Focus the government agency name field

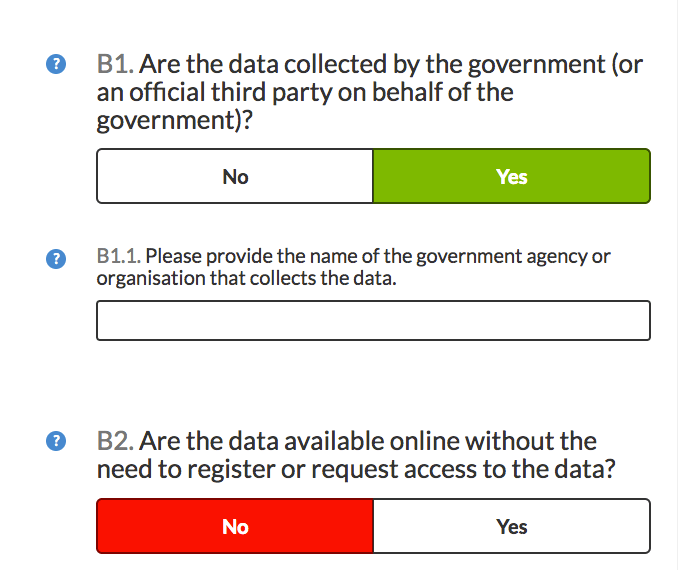click(373, 321)
